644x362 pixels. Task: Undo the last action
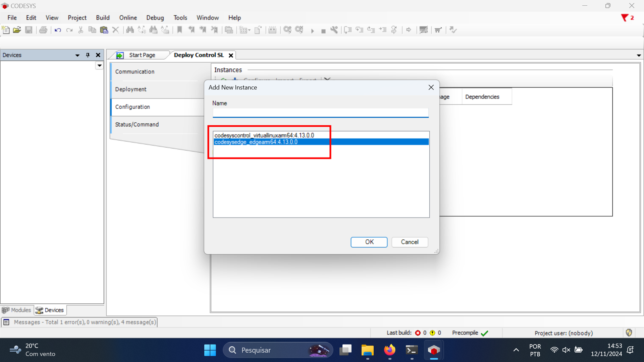(58, 30)
